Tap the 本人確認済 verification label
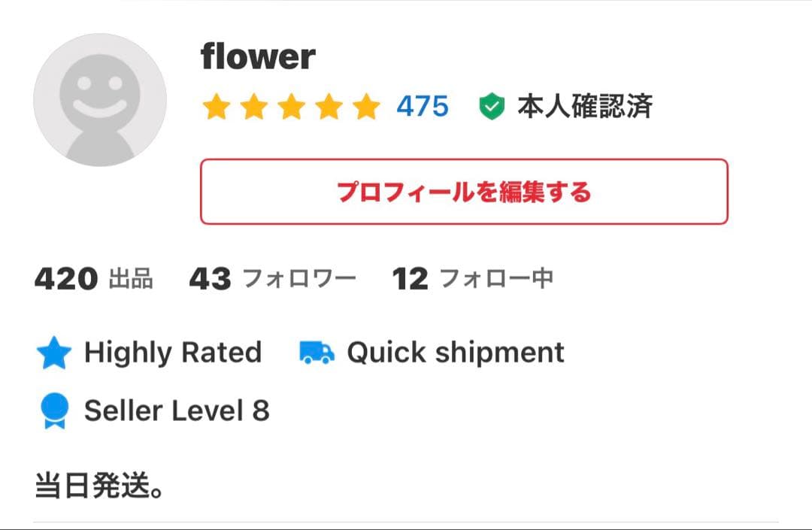Image resolution: width=812 pixels, height=530 pixels. pos(584,107)
